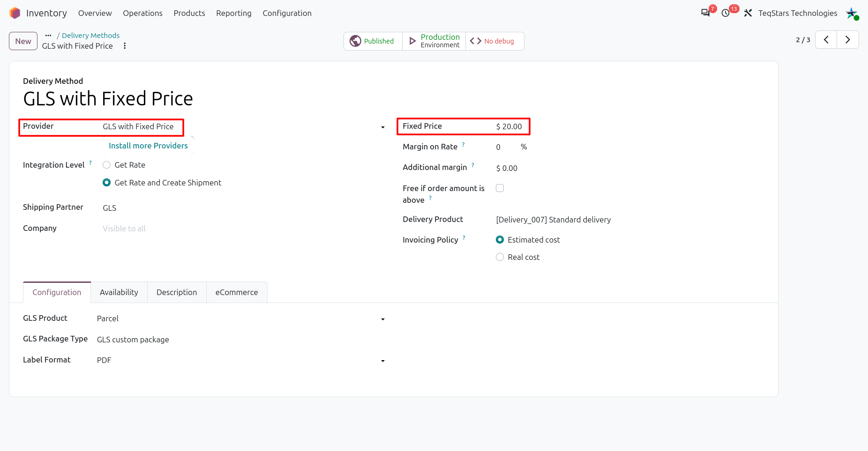868x451 pixels.
Task: Go to previous record arrow
Action: (x=826, y=40)
